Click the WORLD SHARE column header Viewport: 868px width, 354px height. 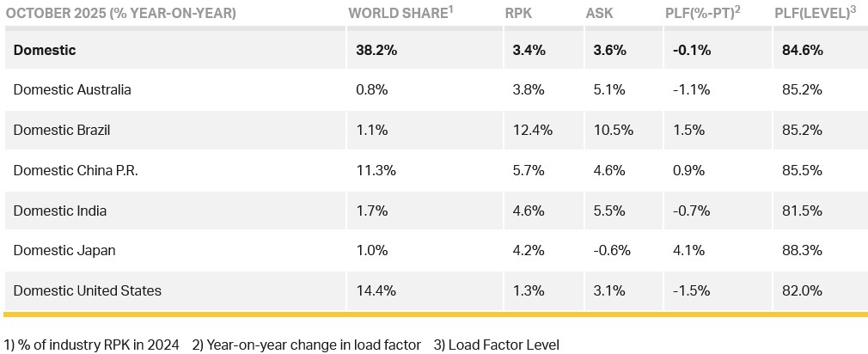[x=398, y=14]
